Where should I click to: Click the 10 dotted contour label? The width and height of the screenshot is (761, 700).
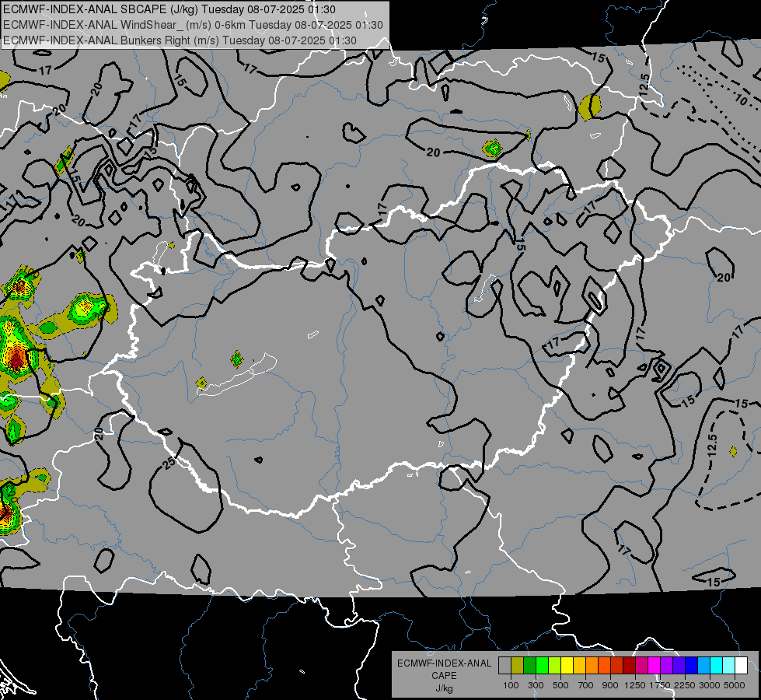point(741,100)
